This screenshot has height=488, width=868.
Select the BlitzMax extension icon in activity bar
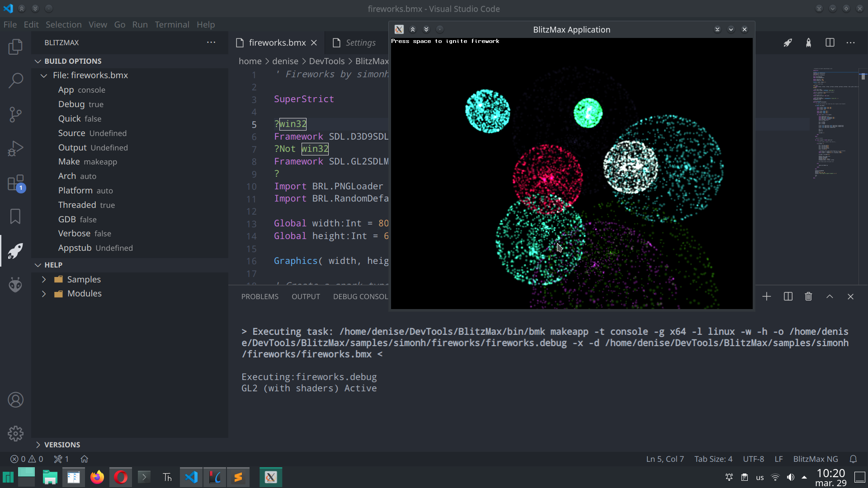coord(15,251)
